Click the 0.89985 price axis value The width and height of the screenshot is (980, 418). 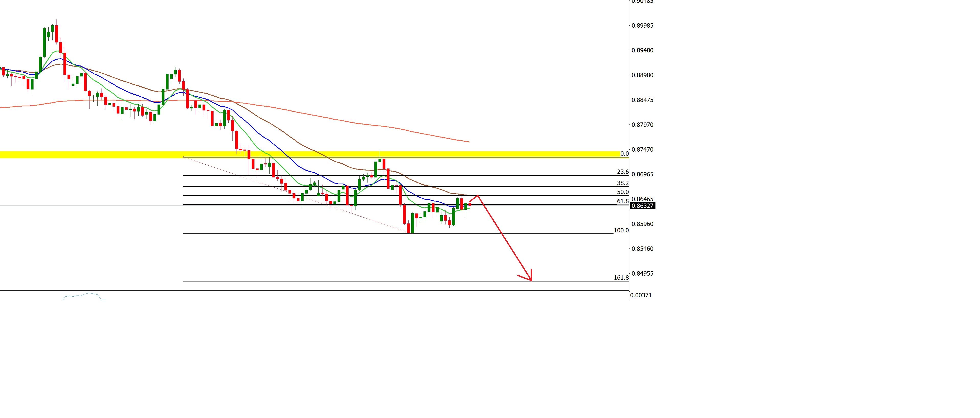pos(643,26)
